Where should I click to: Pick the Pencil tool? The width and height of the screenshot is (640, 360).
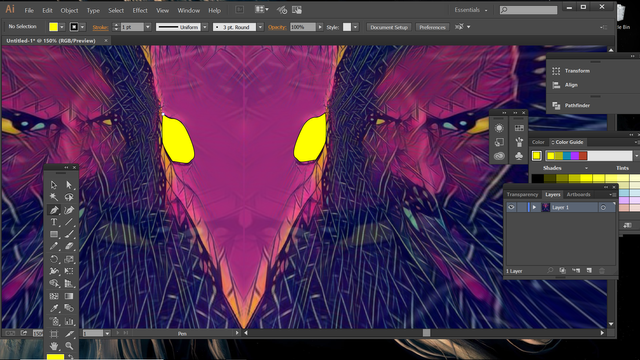[54, 247]
